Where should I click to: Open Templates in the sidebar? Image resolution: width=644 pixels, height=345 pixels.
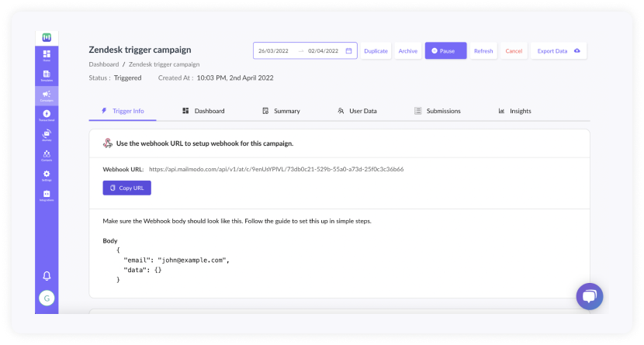(47, 76)
